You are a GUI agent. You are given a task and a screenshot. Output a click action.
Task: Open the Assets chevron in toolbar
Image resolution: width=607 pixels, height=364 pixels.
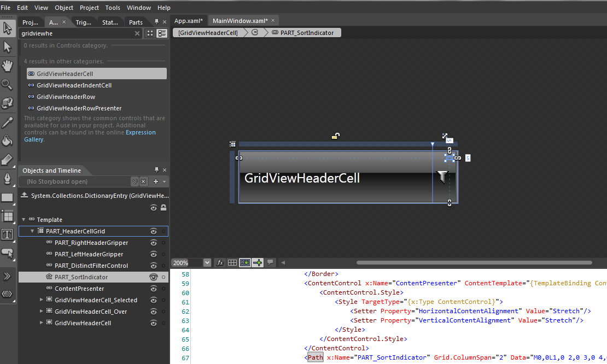click(x=7, y=276)
